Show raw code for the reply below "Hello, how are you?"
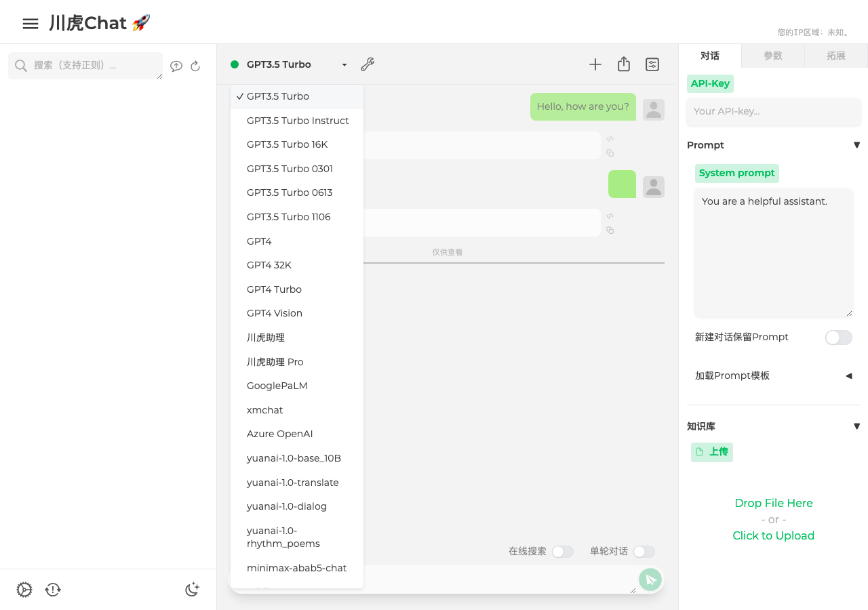868x610 pixels. pyautogui.click(x=610, y=139)
